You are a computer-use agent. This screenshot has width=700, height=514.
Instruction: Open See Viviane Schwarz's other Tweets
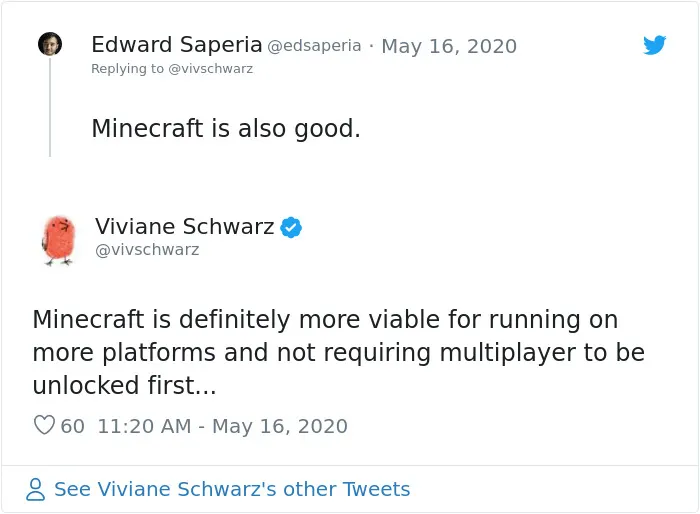point(232,489)
